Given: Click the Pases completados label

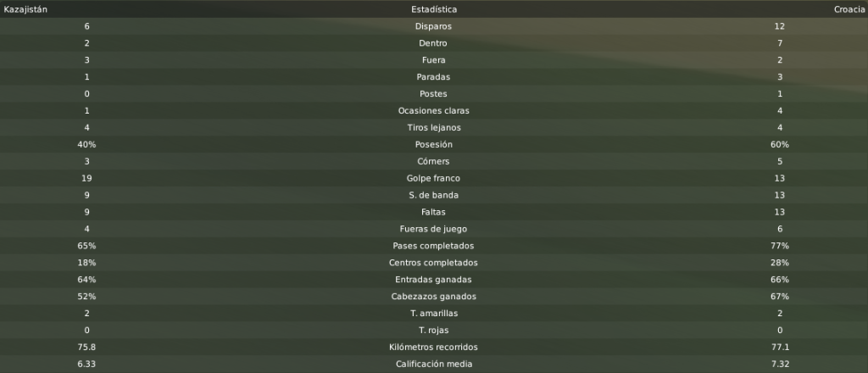Looking at the screenshot, I should 433,246.
